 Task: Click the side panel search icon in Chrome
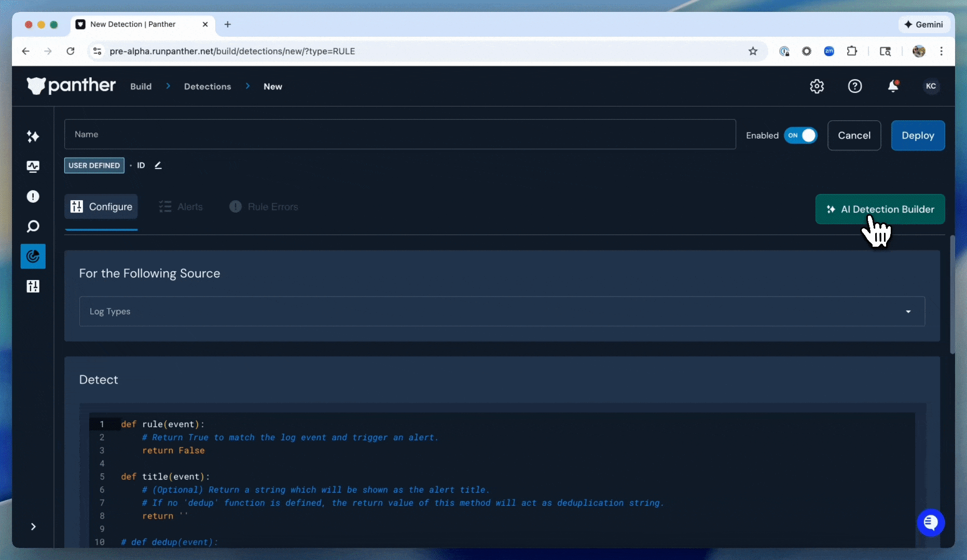tap(885, 51)
